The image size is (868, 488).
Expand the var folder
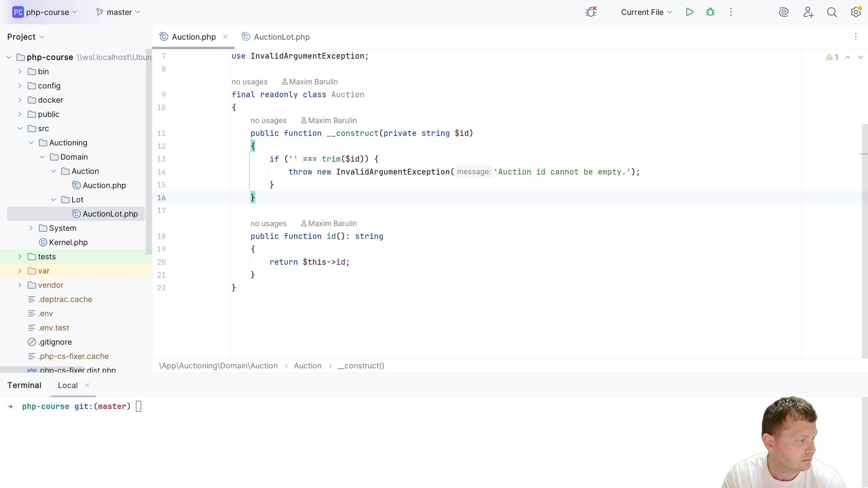point(20,271)
